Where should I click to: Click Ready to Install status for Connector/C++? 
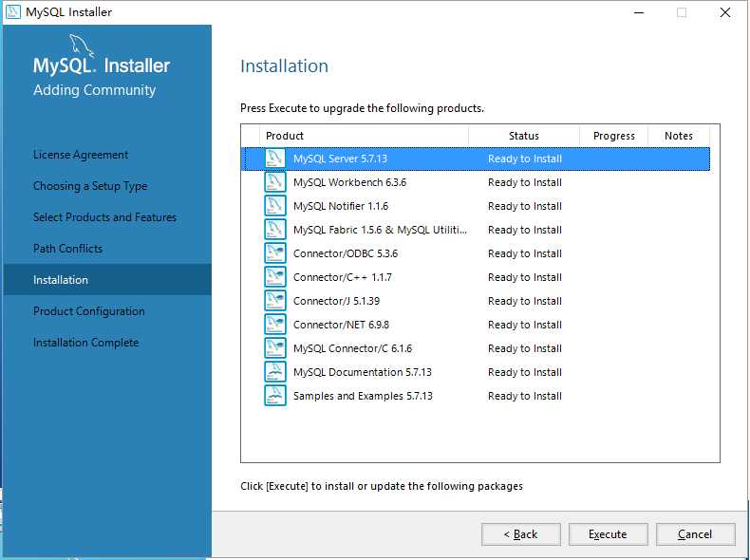point(525,277)
